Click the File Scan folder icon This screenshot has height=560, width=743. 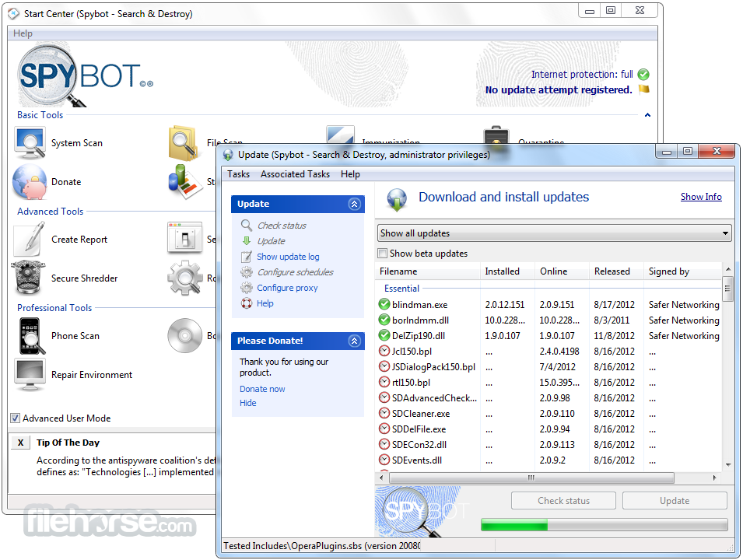pos(184,142)
